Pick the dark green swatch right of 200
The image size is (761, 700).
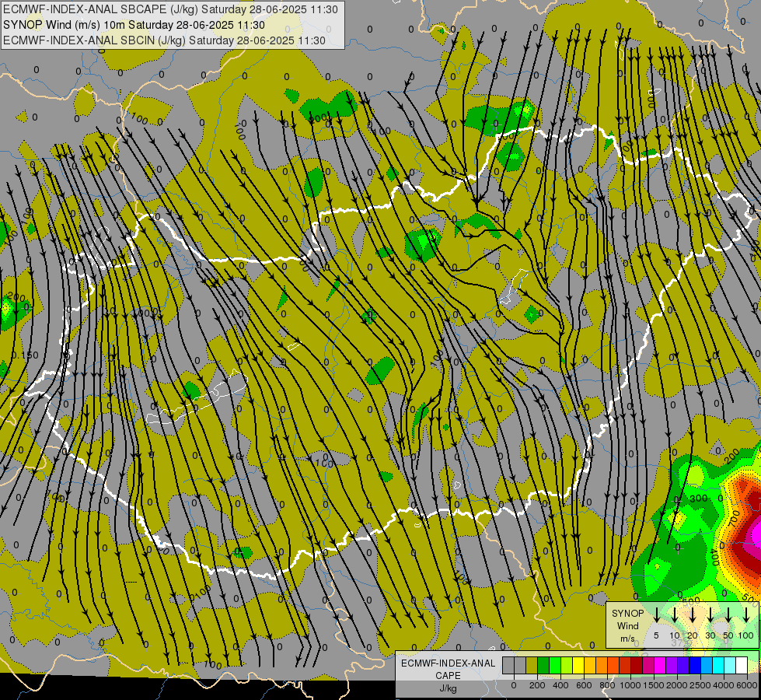(x=543, y=665)
